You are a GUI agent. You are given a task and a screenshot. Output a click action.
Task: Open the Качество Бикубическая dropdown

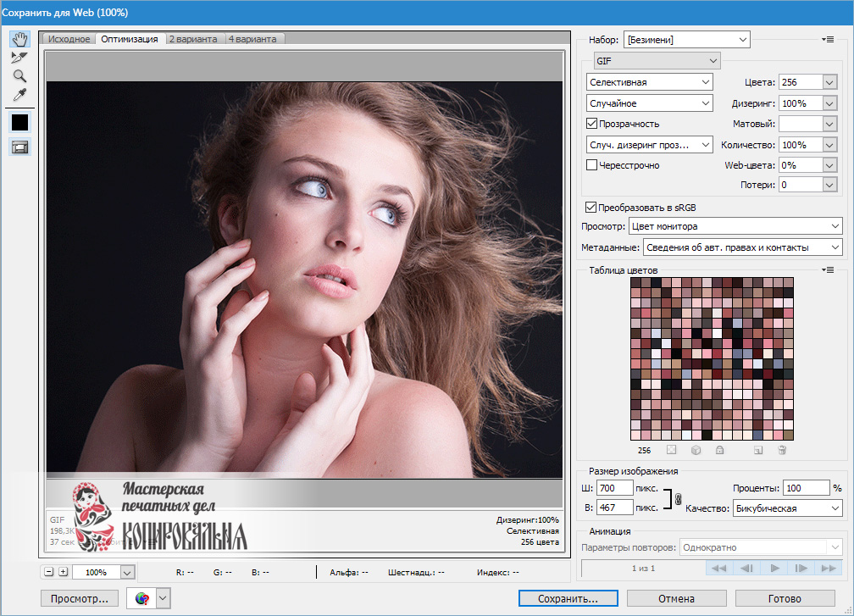pos(788,508)
